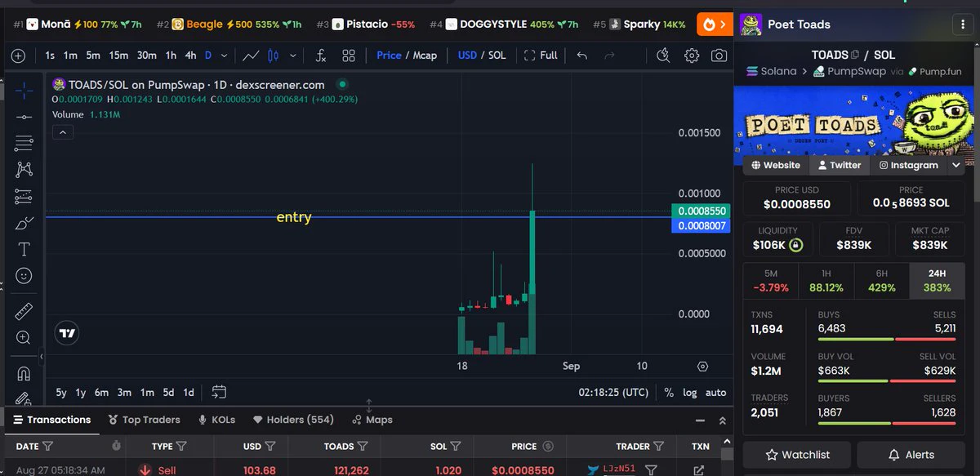Toggle percent scale on price axis
Image resolution: width=980 pixels, height=476 pixels.
tap(669, 393)
